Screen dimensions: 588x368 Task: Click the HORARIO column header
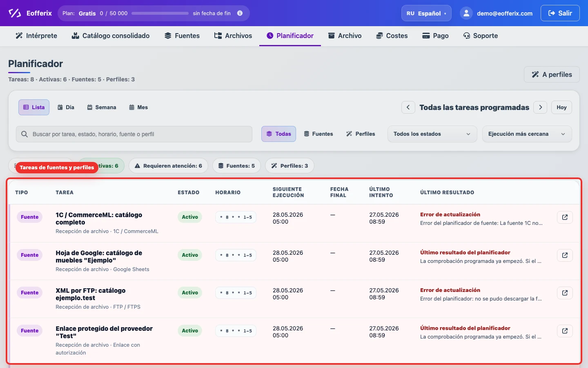pyautogui.click(x=228, y=192)
